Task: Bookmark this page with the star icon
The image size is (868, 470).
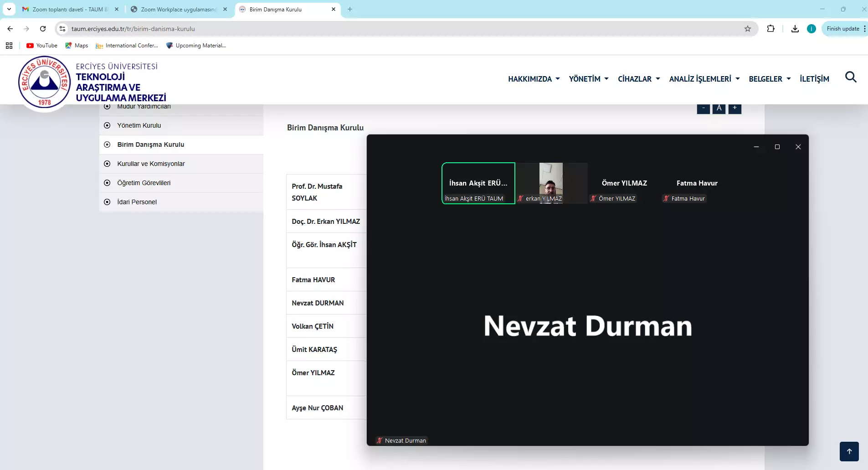Action: [x=748, y=29]
